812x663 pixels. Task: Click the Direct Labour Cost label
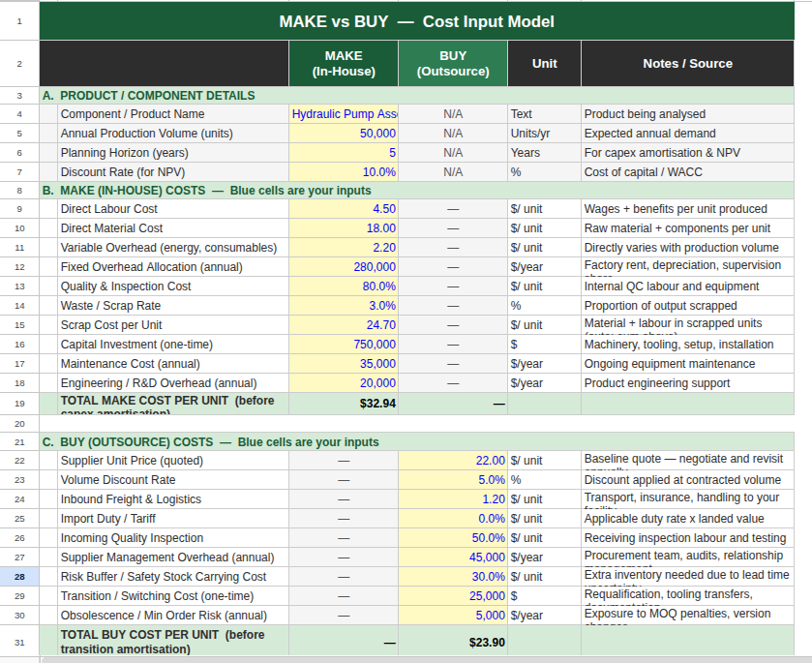point(108,209)
